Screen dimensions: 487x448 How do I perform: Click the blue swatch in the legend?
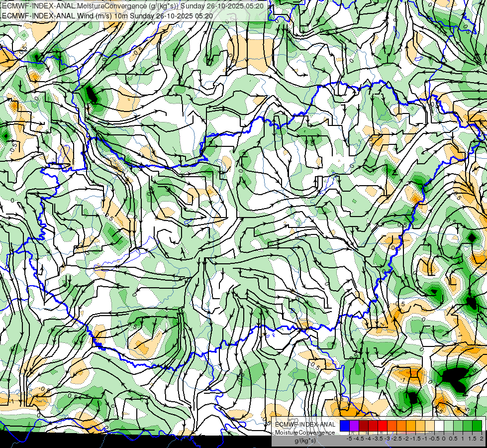click(345, 426)
